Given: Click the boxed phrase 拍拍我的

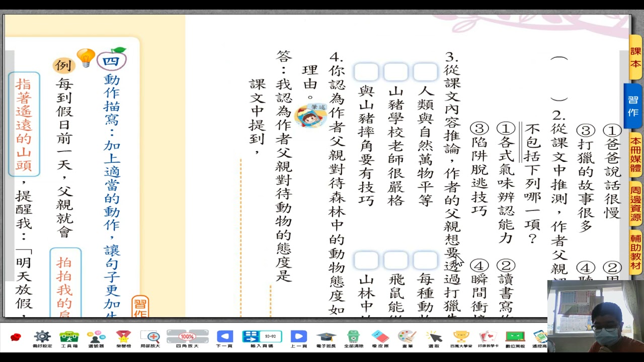Looking at the screenshot, I should click(x=65, y=283).
